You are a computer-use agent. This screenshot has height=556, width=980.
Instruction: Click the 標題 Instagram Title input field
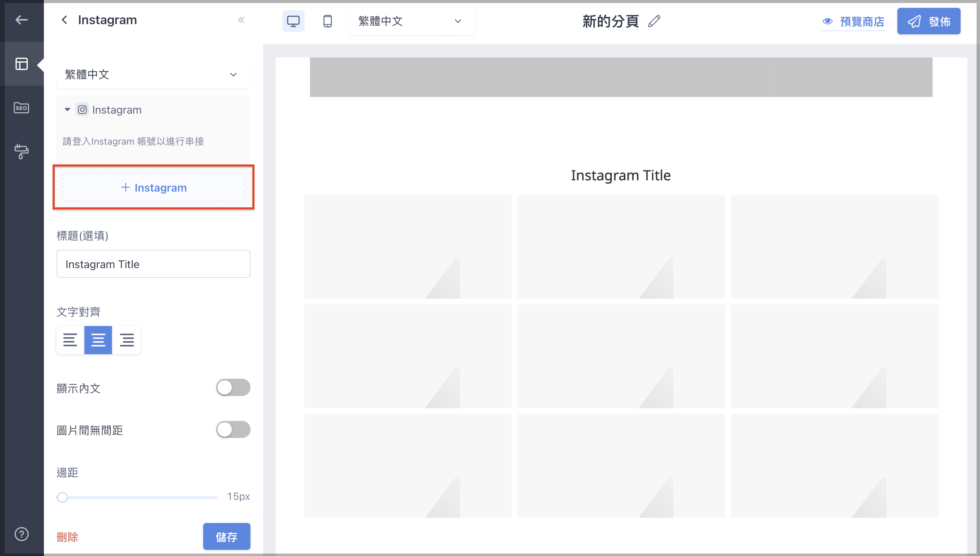coord(153,264)
